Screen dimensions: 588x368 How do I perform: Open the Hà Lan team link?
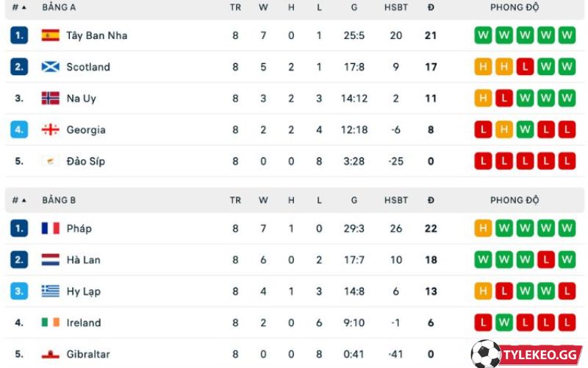click(x=83, y=260)
